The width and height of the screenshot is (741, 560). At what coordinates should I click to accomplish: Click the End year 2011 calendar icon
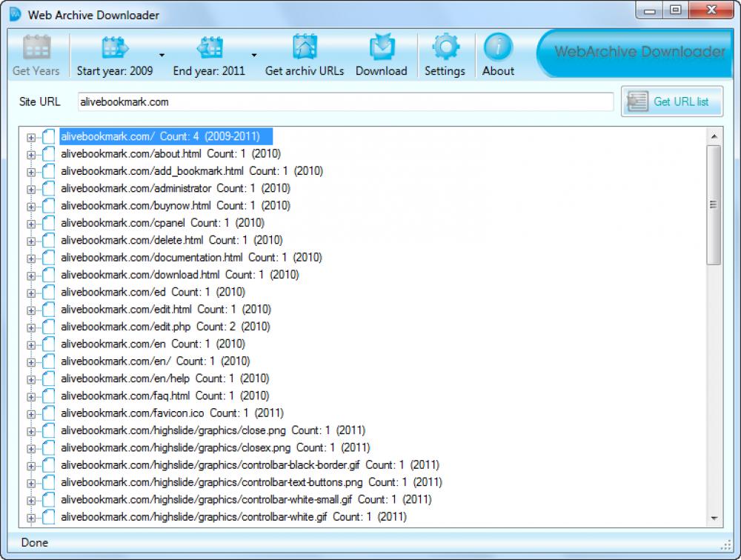coord(209,46)
